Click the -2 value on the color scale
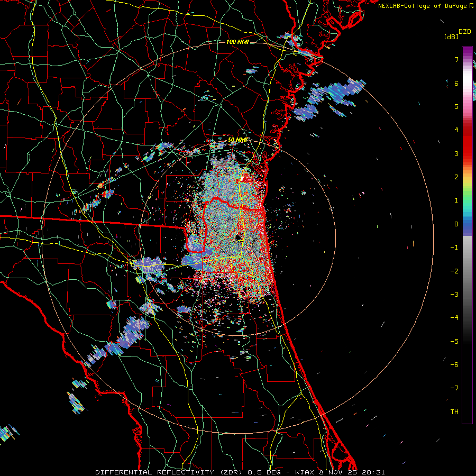 pyautogui.click(x=454, y=271)
